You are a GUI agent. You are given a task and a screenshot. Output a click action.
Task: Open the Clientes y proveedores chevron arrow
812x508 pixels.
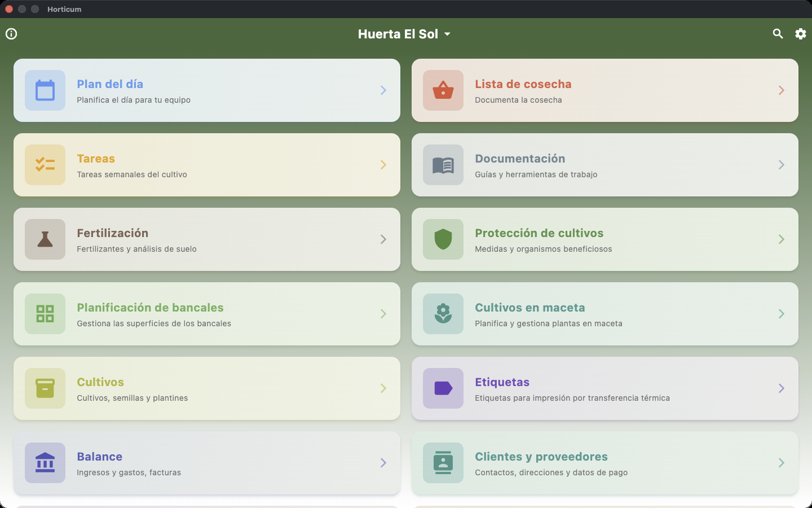[781, 463]
